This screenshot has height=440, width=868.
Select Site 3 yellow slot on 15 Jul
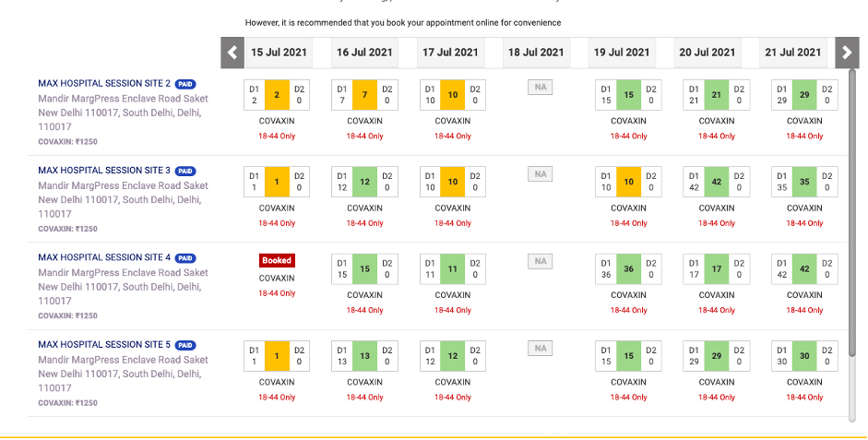tap(277, 182)
